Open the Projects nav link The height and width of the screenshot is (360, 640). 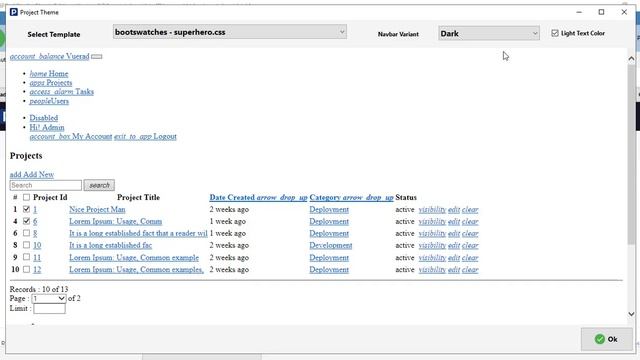[x=51, y=83]
